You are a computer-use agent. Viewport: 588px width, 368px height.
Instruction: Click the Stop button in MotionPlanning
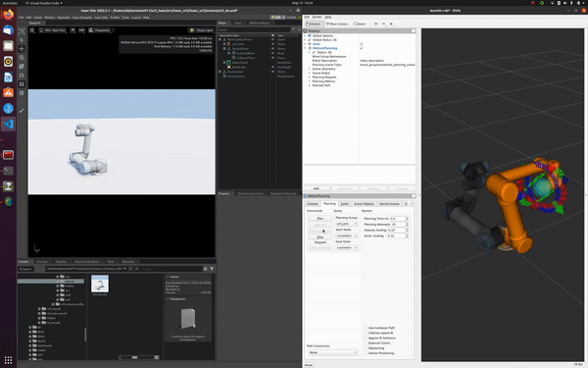pyautogui.click(x=320, y=237)
